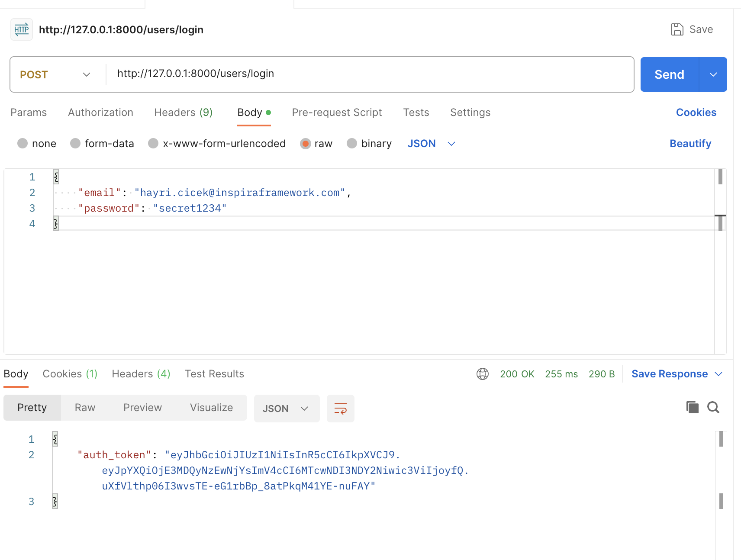This screenshot has width=741, height=560.
Task: Click the 255 ms response time
Action: pyautogui.click(x=561, y=374)
